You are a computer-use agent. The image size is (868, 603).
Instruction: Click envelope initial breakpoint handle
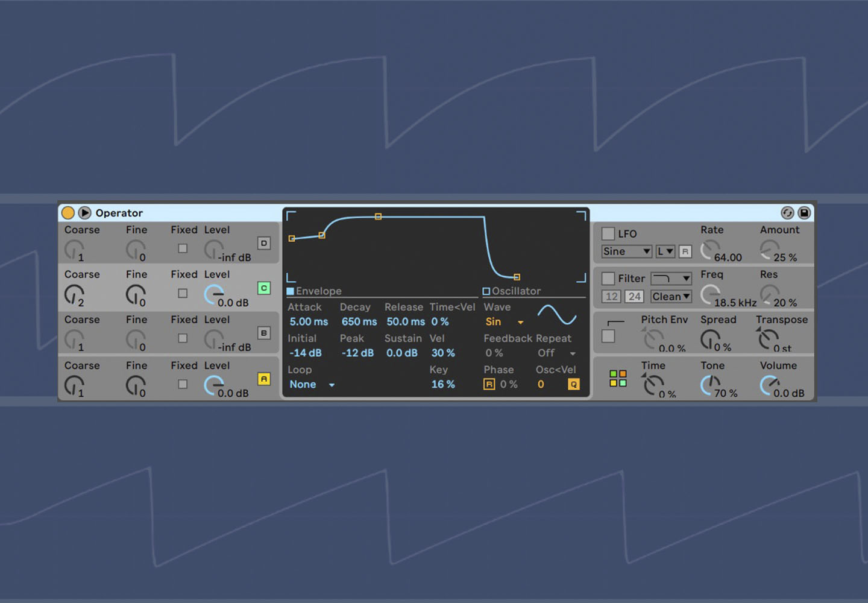(292, 239)
